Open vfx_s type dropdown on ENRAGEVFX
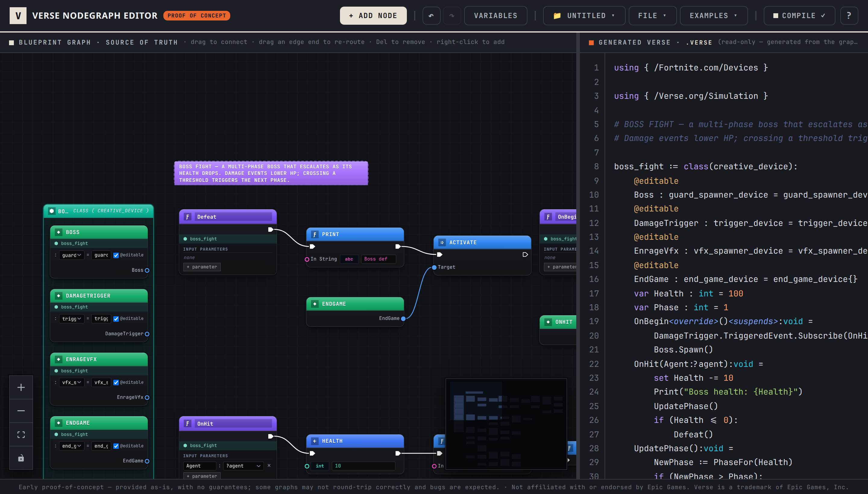Screen dimensions: 868x494 (x=72, y=382)
